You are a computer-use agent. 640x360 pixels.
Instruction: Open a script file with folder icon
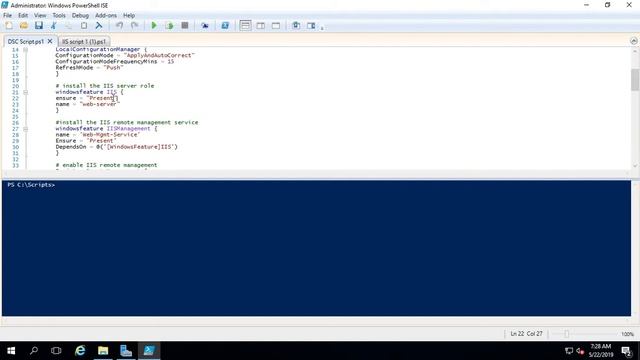[x=24, y=26]
